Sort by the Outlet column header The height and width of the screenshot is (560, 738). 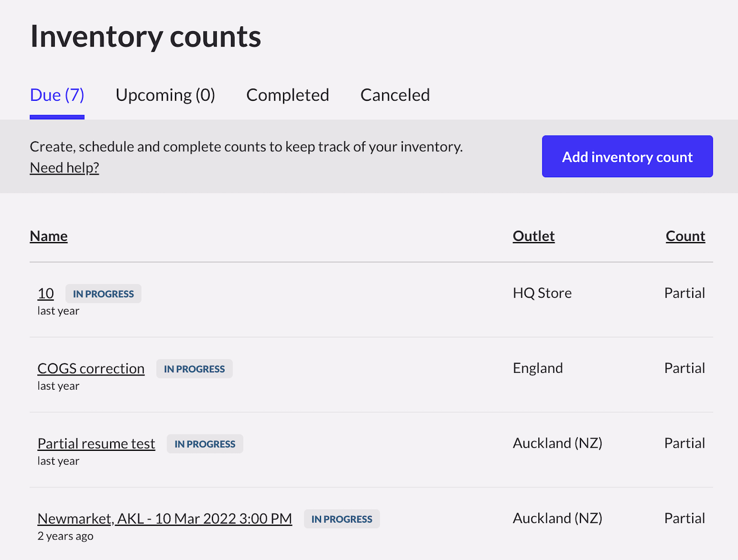point(533,236)
